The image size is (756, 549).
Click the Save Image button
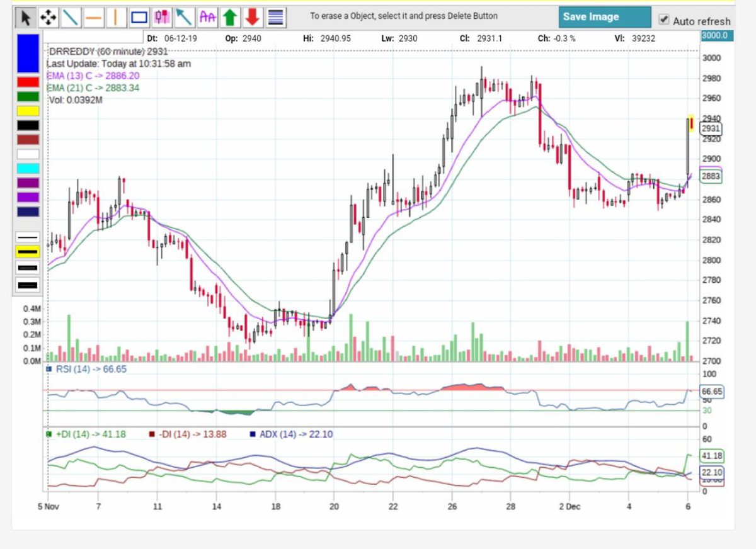pos(604,17)
